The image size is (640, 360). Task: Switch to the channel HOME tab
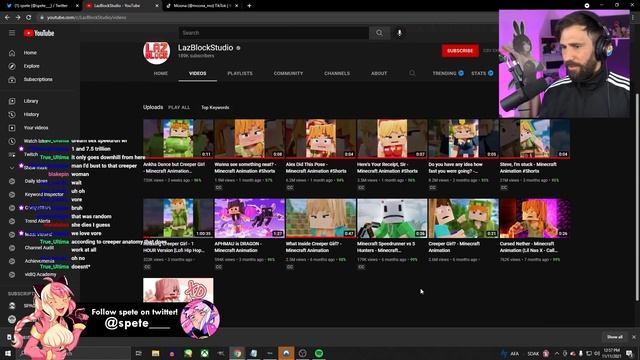pyautogui.click(x=161, y=73)
